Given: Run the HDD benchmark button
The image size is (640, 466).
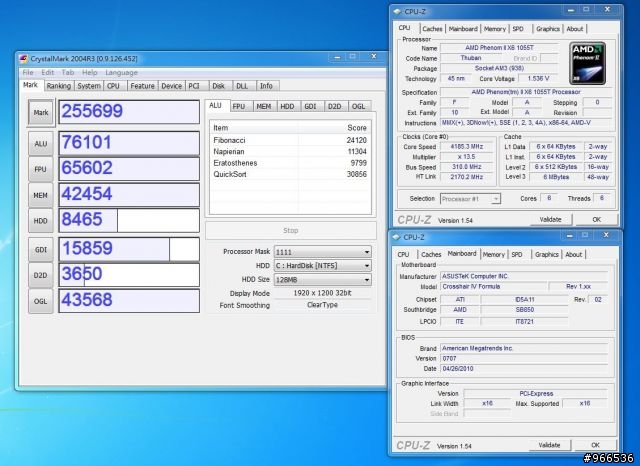Looking at the screenshot, I should [41, 221].
